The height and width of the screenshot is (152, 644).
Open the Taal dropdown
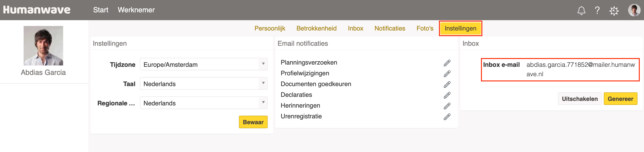(x=203, y=84)
